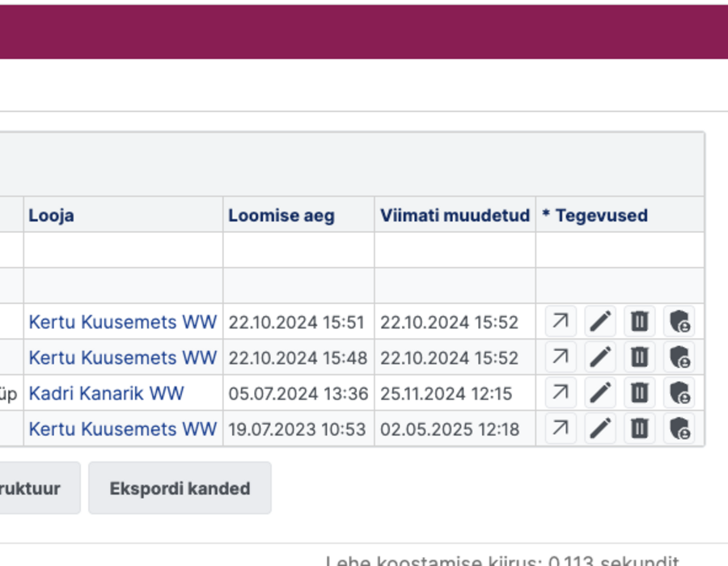
Task: Sort by the Looja column header
Action: point(51,215)
